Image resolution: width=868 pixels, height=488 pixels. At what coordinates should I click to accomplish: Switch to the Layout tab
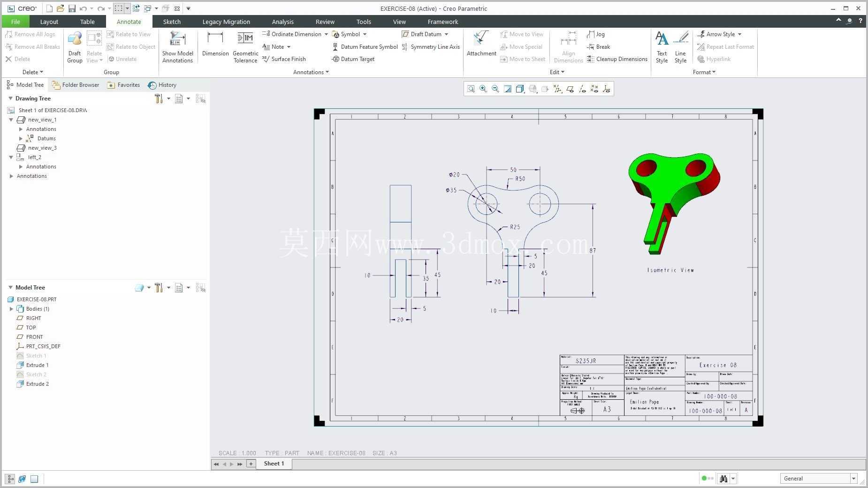point(49,22)
